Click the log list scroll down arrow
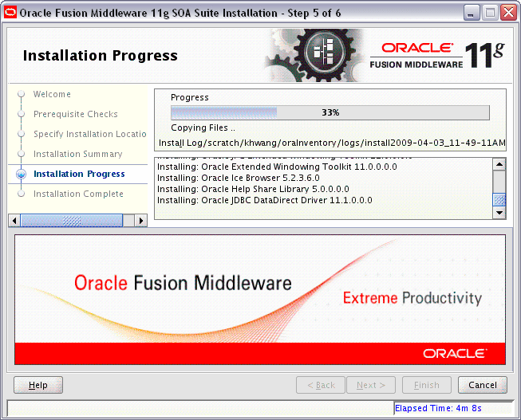521x420 pixels. 499,213
